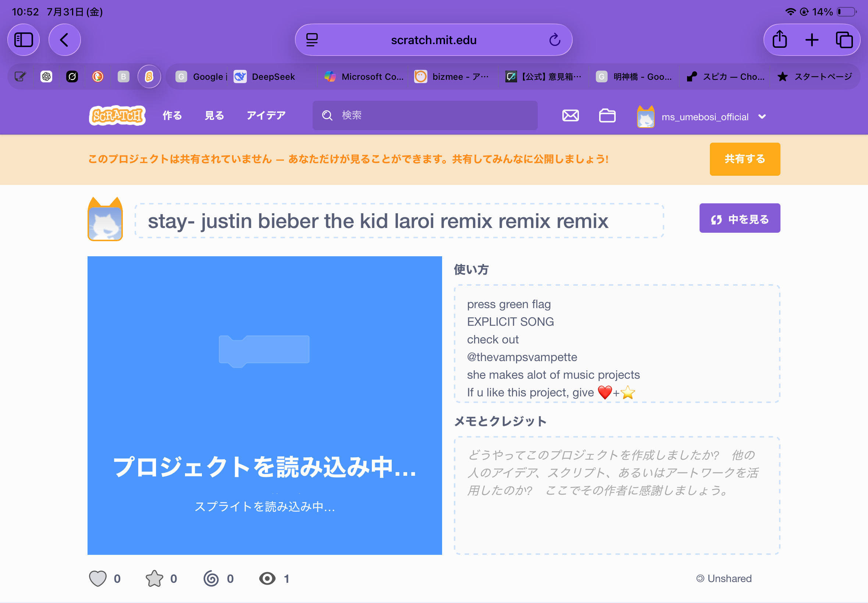Click the 共有する share button
This screenshot has width=868, height=603.
point(745,159)
